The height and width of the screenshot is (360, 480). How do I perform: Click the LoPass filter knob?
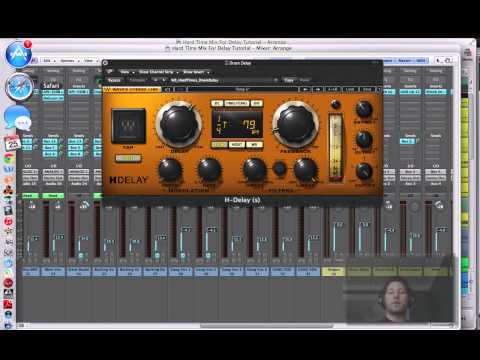coord(305,170)
